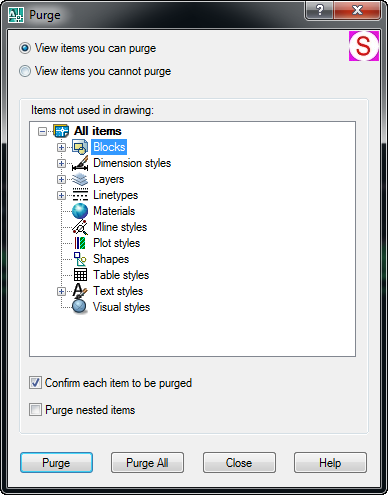Click the Plot styles icon
Image resolution: width=388 pixels, height=495 pixels.
(80, 243)
